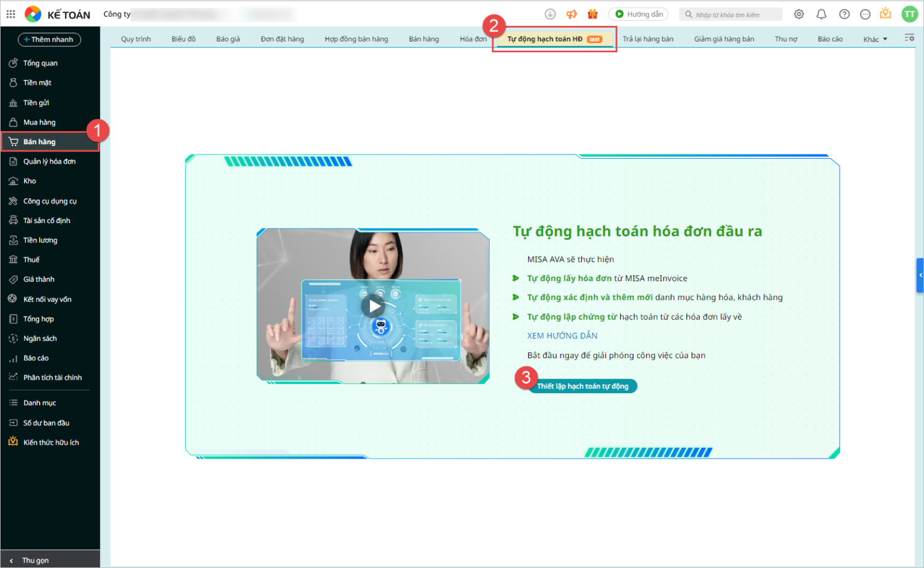Screen dimensions: 924x568
Task: Click the megaphone announcements icon
Action: click(571, 14)
